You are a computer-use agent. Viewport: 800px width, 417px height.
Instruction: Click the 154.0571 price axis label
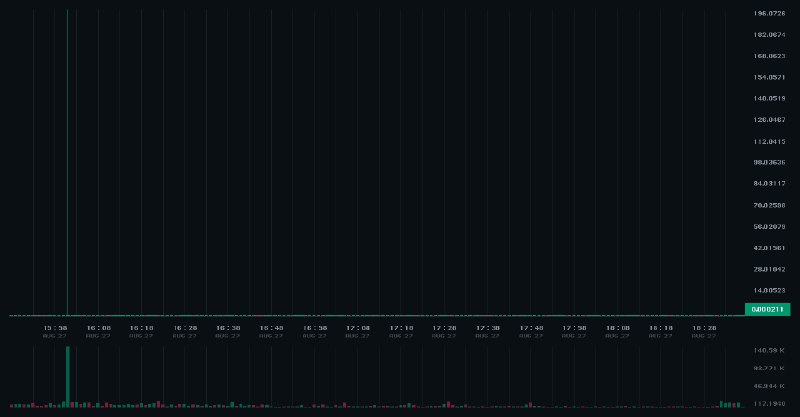[x=769, y=78]
